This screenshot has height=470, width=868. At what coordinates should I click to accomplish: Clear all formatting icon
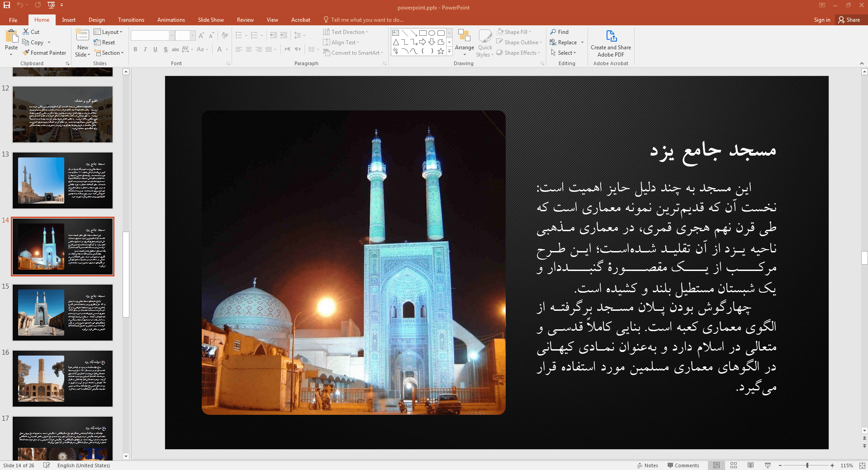click(225, 35)
